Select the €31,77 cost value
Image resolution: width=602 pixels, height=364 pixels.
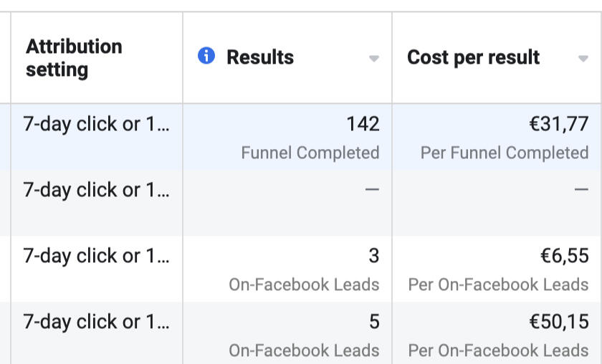pyautogui.click(x=560, y=124)
